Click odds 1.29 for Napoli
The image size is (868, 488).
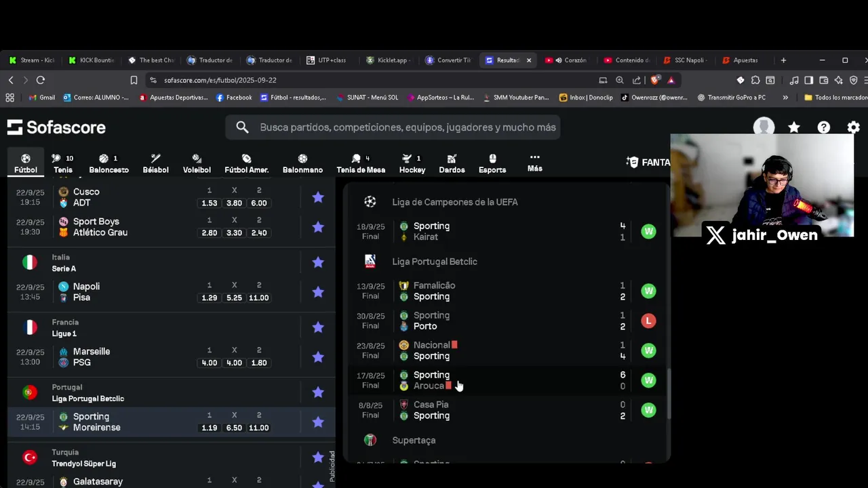[209, 298]
